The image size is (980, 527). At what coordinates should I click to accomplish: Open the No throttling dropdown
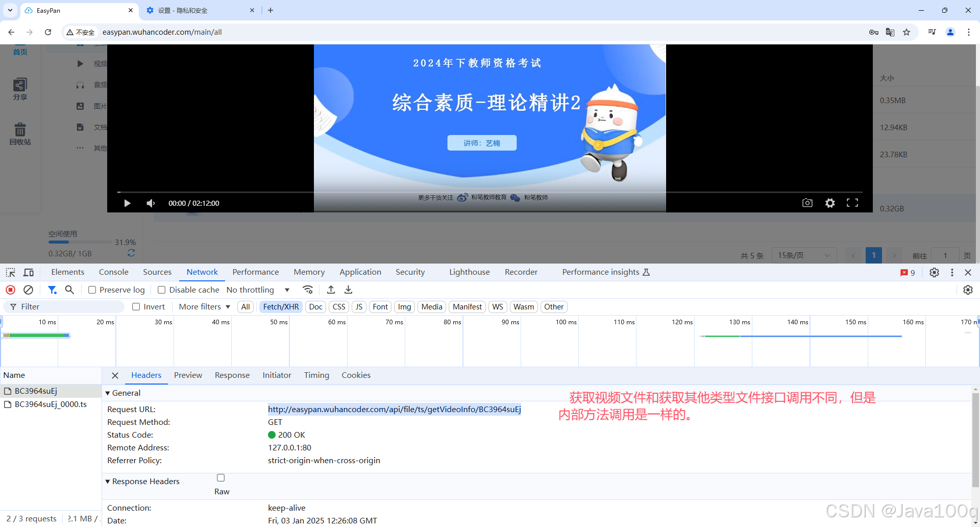[258, 290]
